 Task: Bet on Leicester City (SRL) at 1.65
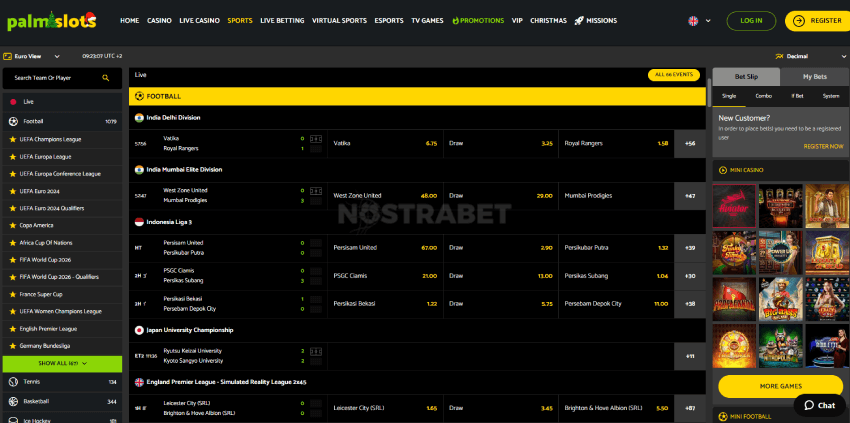click(385, 408)
